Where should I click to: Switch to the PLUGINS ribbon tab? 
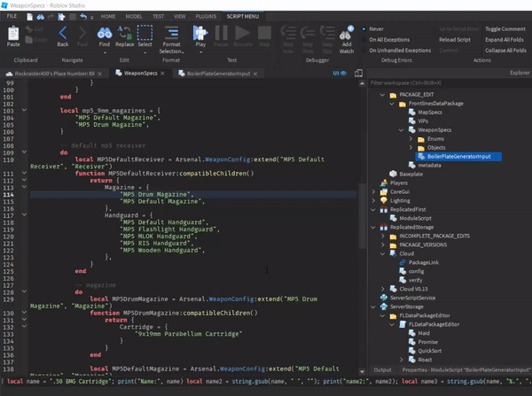(206, 16)
